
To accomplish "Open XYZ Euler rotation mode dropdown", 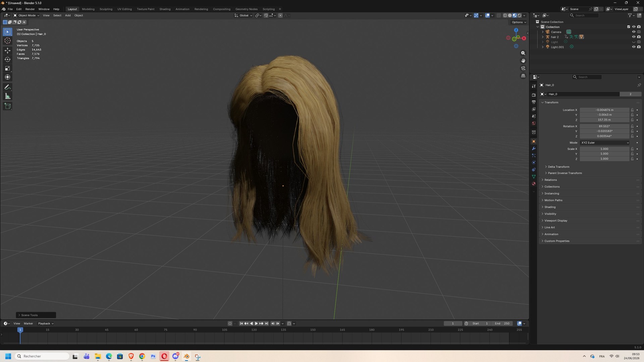I will point(605,143).
